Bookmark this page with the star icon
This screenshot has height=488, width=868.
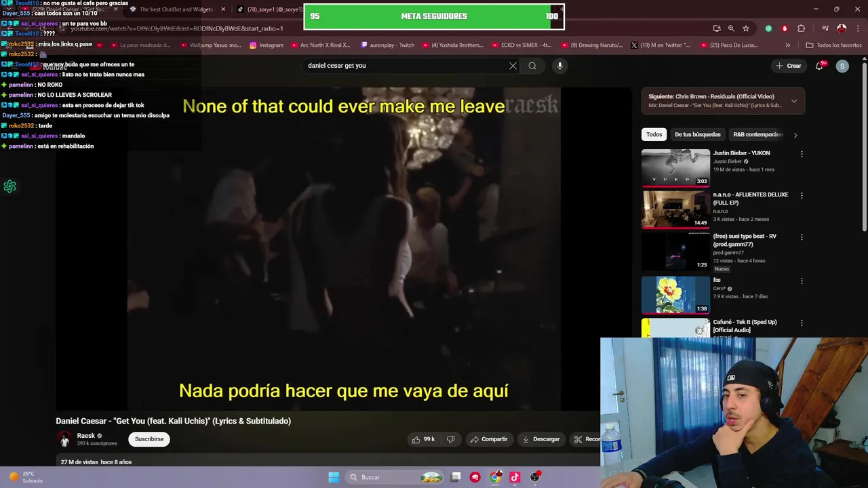pyautogui.click(x=746, y=28)
